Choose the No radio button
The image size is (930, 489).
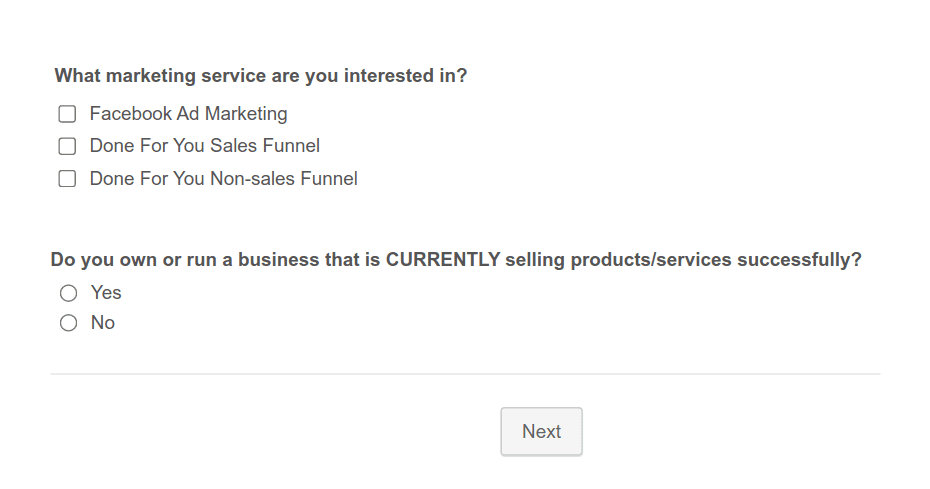coord(68,323)
